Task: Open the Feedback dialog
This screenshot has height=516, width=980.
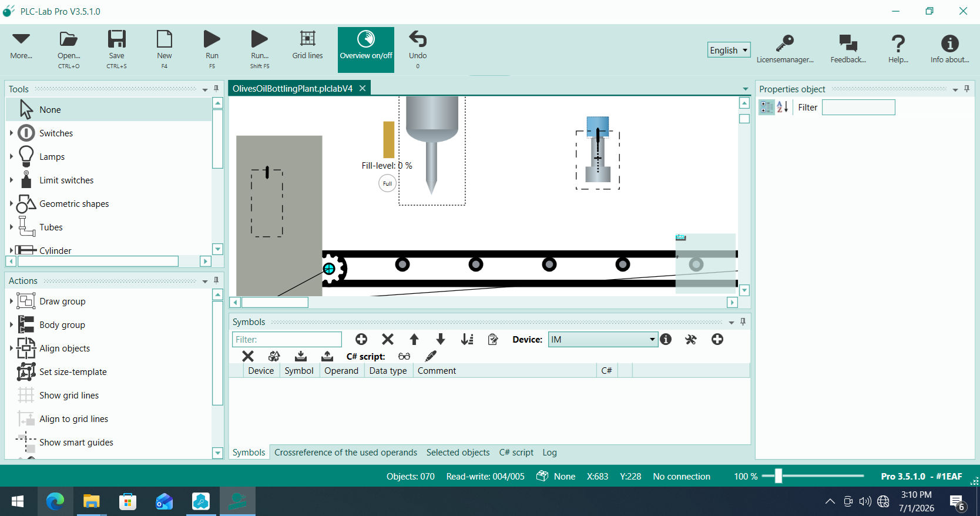Action: point(848,49)
